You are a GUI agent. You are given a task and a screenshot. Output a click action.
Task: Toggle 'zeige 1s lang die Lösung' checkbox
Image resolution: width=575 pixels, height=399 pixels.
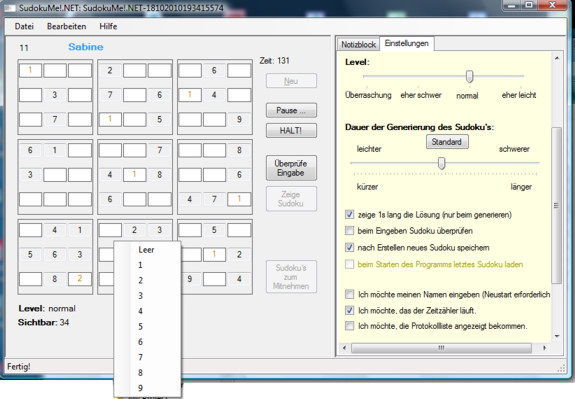coord(349,215)
